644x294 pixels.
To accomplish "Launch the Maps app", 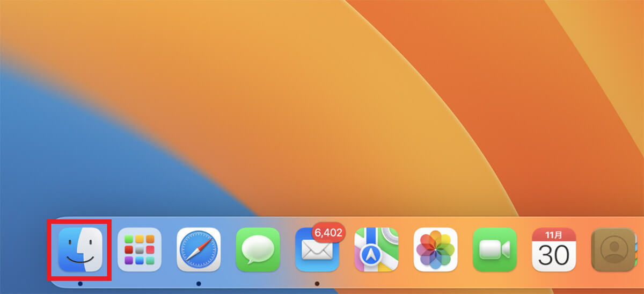I will coord(376,249).
